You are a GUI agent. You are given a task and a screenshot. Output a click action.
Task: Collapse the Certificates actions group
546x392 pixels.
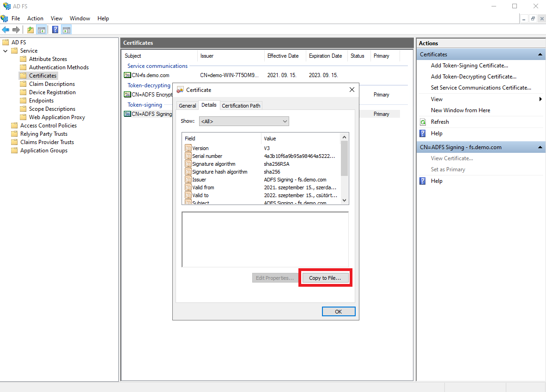(x=540, y=54)
